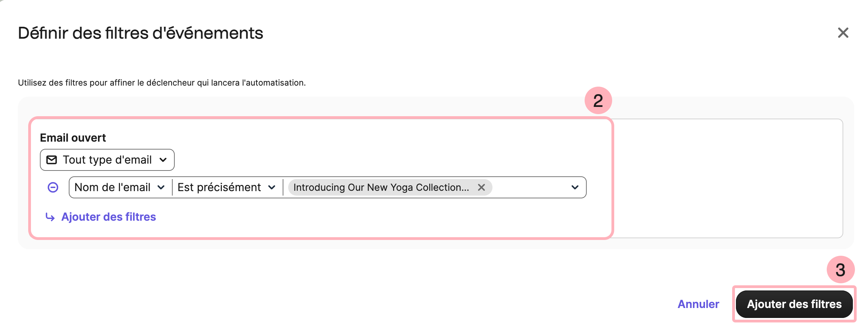The image size is (868, 330).
Task: Remove filter row with minus circle icon
Action: pos(53,187)
